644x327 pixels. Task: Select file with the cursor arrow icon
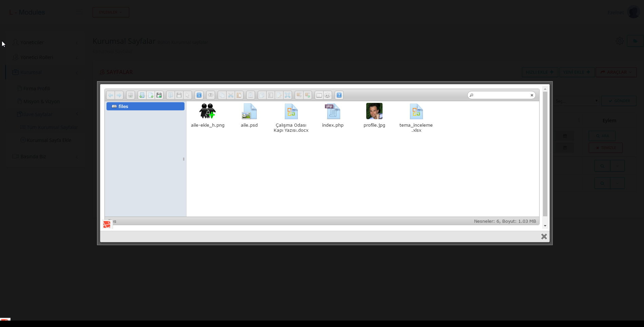click(188, 95)
